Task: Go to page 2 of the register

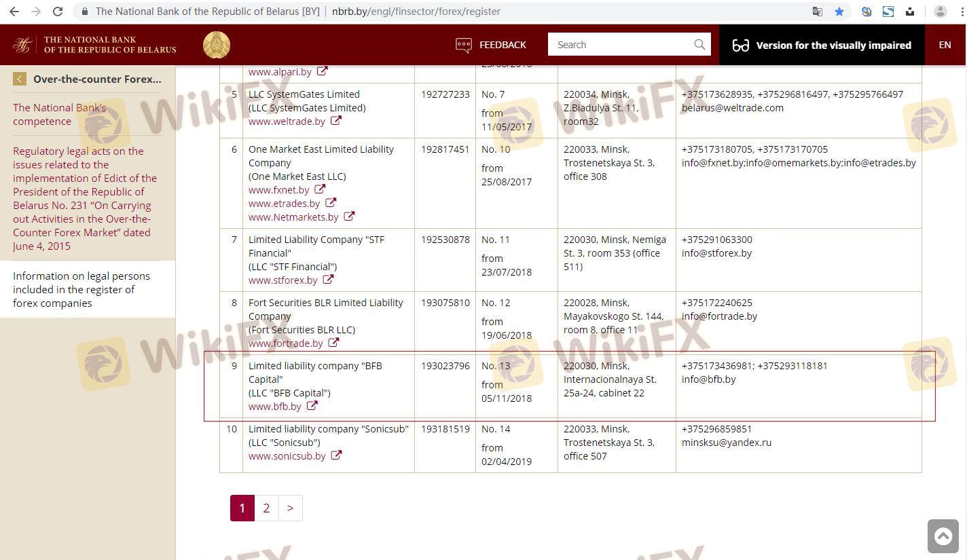Action: (266, 508)
